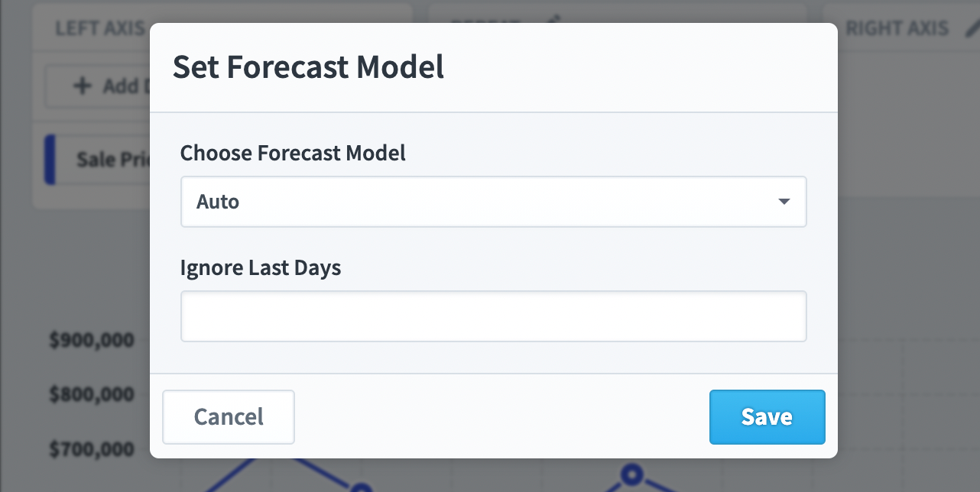Save the forecast model settings

tap(767, 416)
